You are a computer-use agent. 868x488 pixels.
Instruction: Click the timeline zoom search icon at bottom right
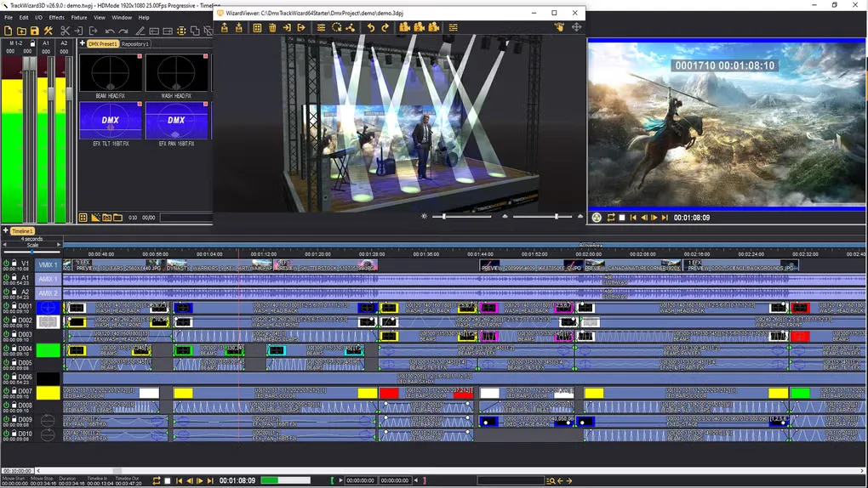[551, 481]
